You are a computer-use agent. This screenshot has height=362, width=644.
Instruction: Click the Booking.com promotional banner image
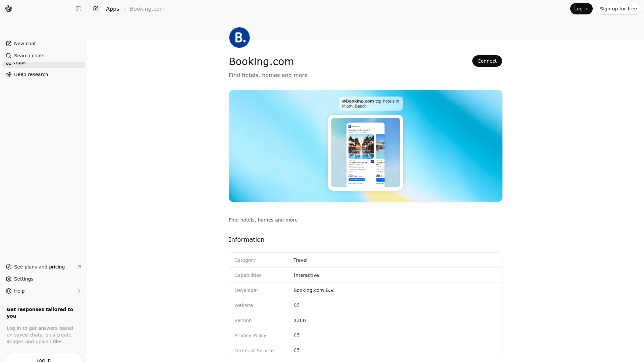point(365,146)
